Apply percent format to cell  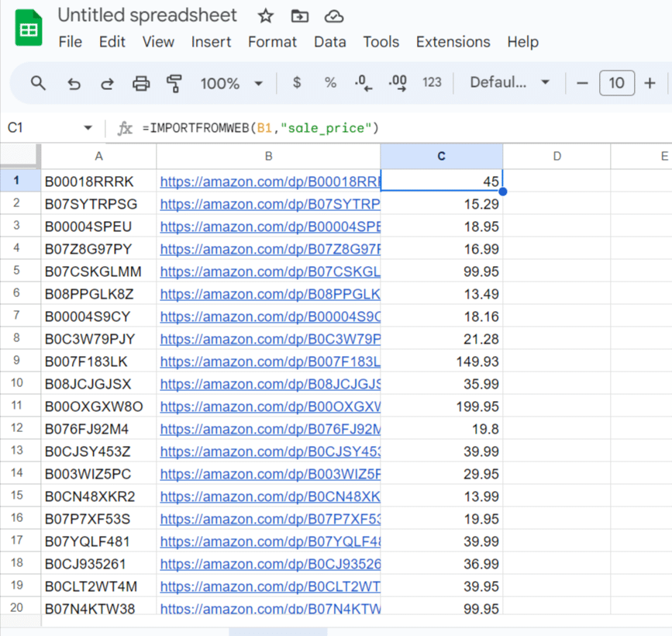coord(330,83)
